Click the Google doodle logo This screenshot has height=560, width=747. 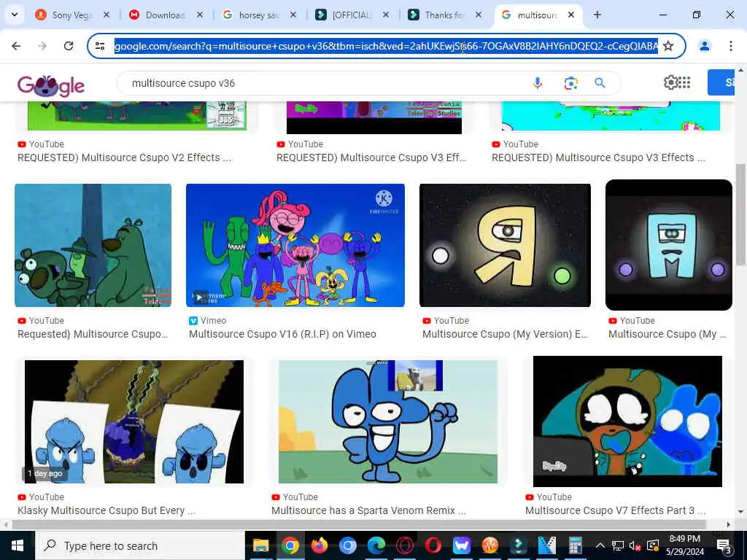(51, 86)
